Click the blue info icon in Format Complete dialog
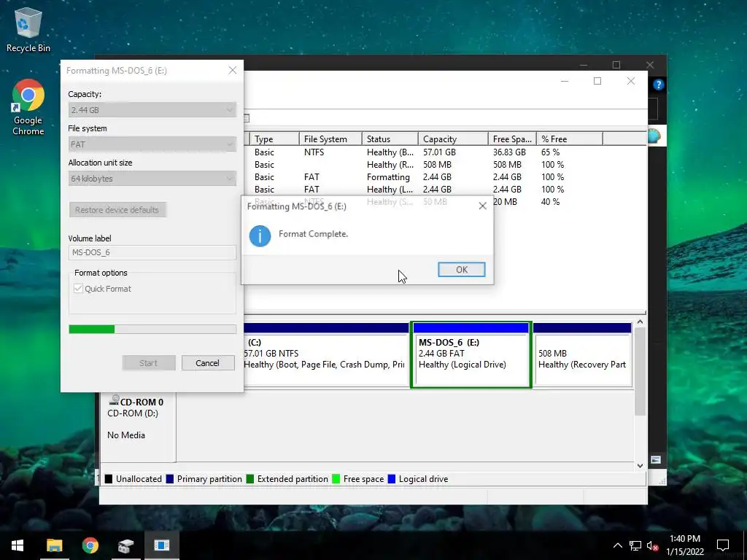Screen dimensions: 747x560 (x=260, y=236)
